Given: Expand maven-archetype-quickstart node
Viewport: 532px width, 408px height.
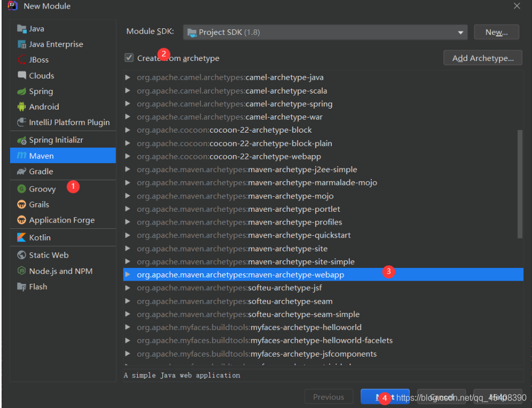Looking at the screenshot, I should [x=128, y=235].
